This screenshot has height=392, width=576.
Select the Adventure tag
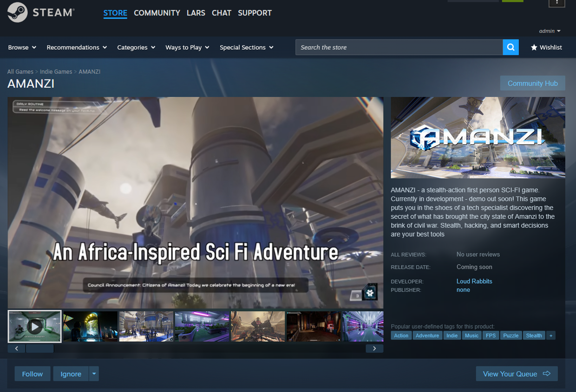pos(427,335)
